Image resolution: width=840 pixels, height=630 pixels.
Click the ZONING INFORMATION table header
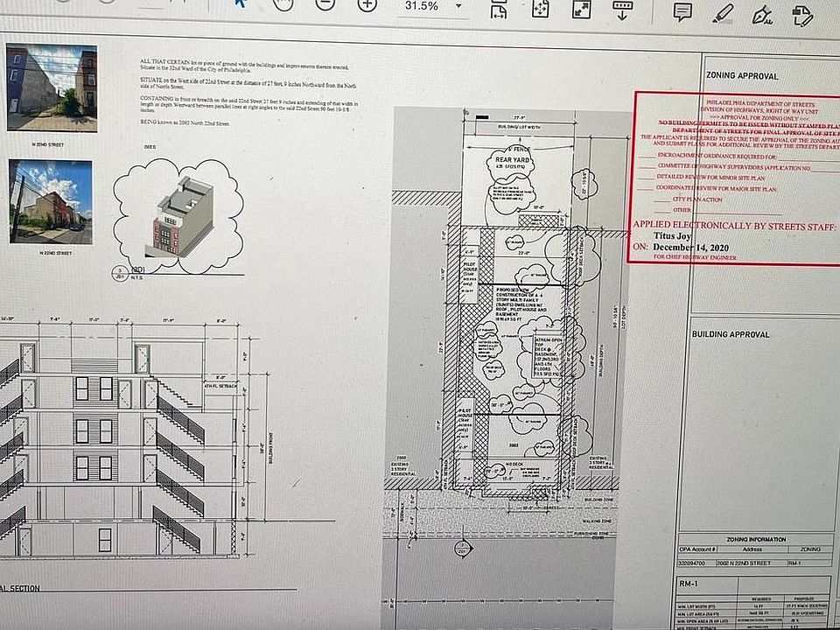click(x=756, y=540)
